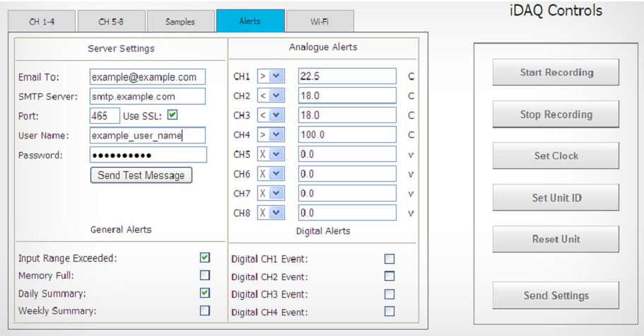The image size is (644, 336).
Task: Click the User Name input field
Action: pos(148,136)
